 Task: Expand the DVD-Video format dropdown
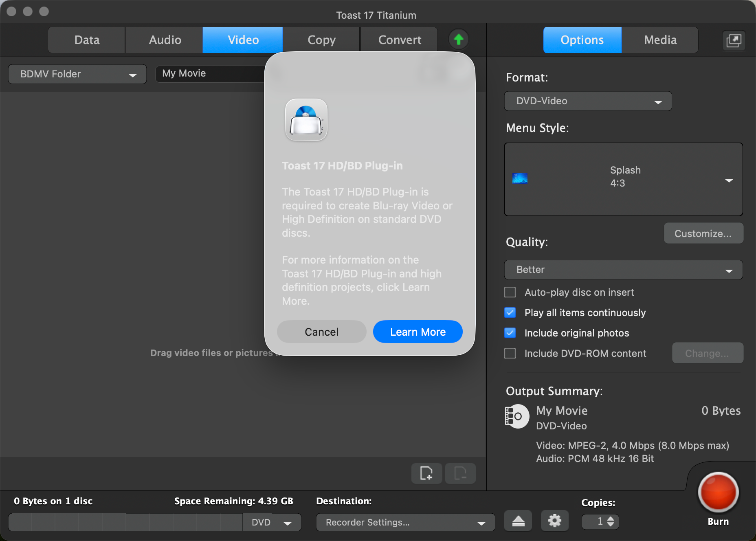pos(588,101)
